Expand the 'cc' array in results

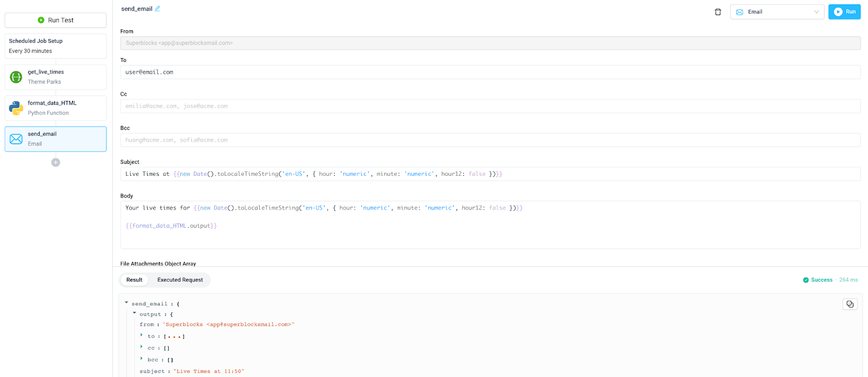(x=142, y=347)
